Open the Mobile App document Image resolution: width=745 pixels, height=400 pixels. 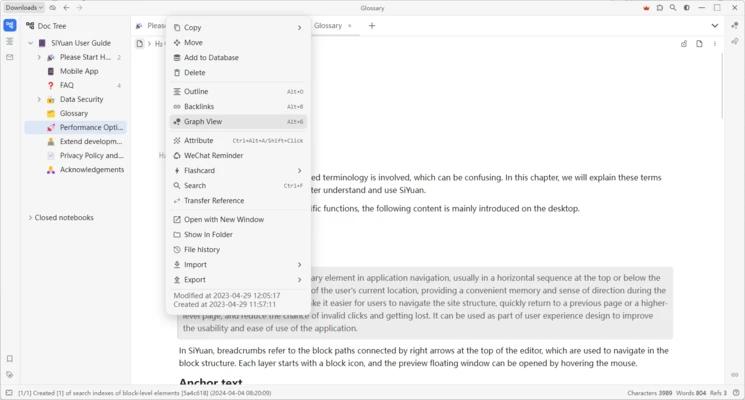(x=79, y=71)
